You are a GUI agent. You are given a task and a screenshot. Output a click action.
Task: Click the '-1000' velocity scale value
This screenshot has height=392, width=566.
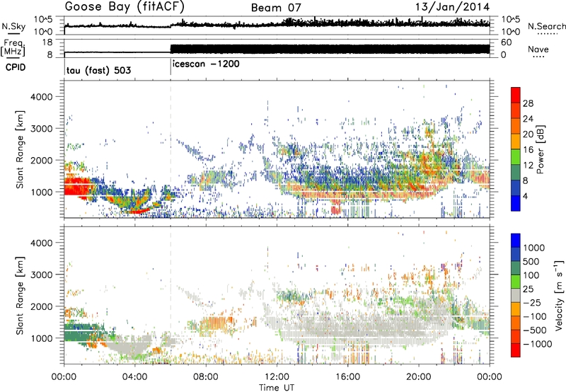(537, 344)
